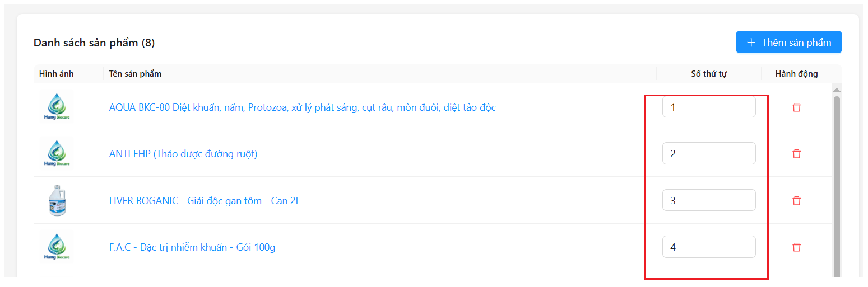Viewport: 868px width, 287px height.
Task: Open ANTI EHP (Thảo dược đường ruột) link
Action: click(x=183, y=154)
